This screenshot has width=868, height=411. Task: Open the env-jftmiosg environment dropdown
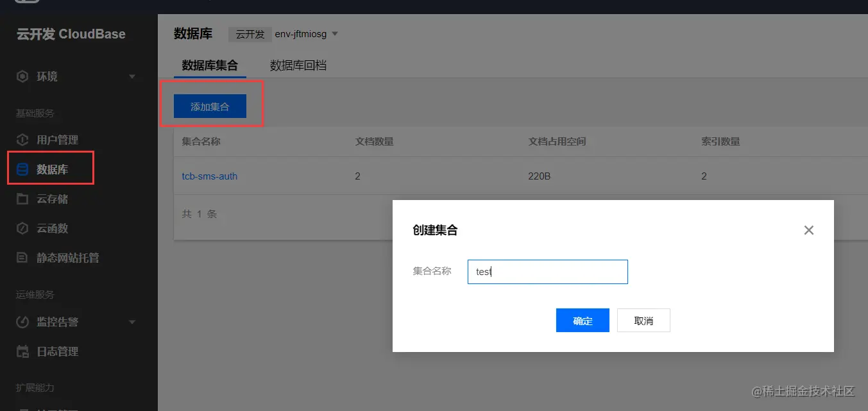(306, 34)
